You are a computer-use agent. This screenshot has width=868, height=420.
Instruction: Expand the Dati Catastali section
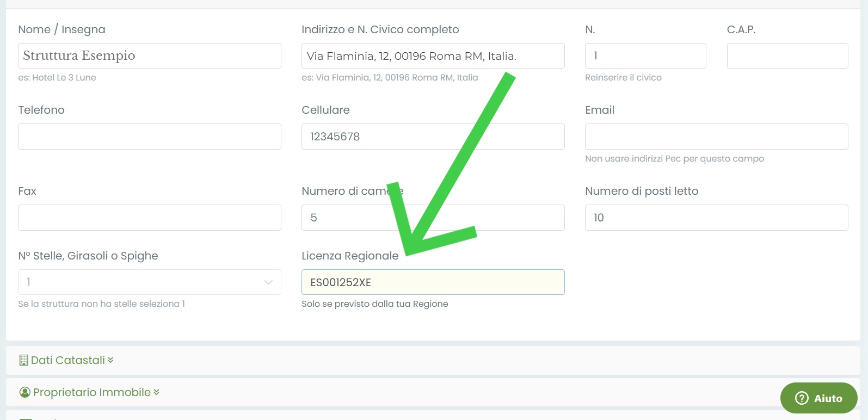[x=65, y=360]
